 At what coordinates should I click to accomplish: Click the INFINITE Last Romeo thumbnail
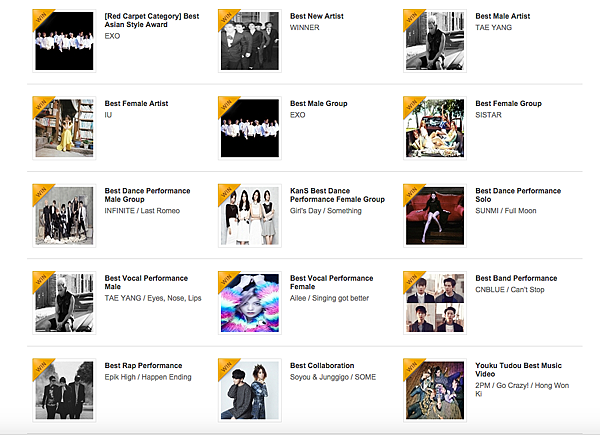pyautogui.click(x=64, y=215)
